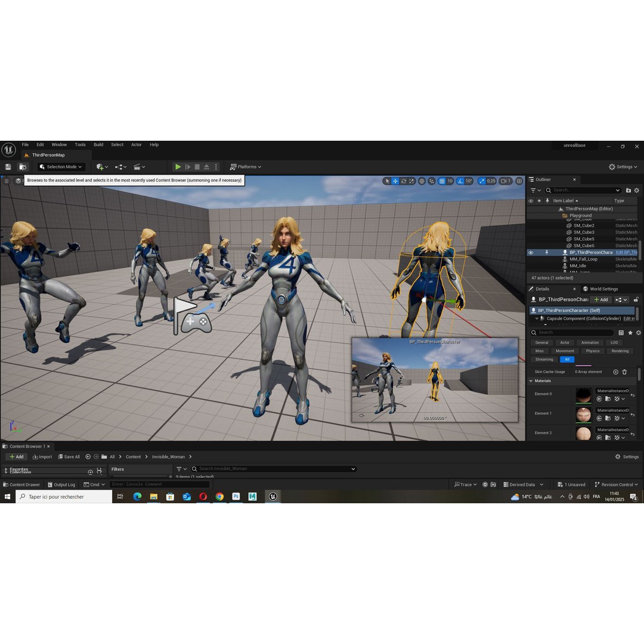Choose the Rotate gizmo tool
Image resolution: width=644 pixels, height=644 pixels.
404,181
